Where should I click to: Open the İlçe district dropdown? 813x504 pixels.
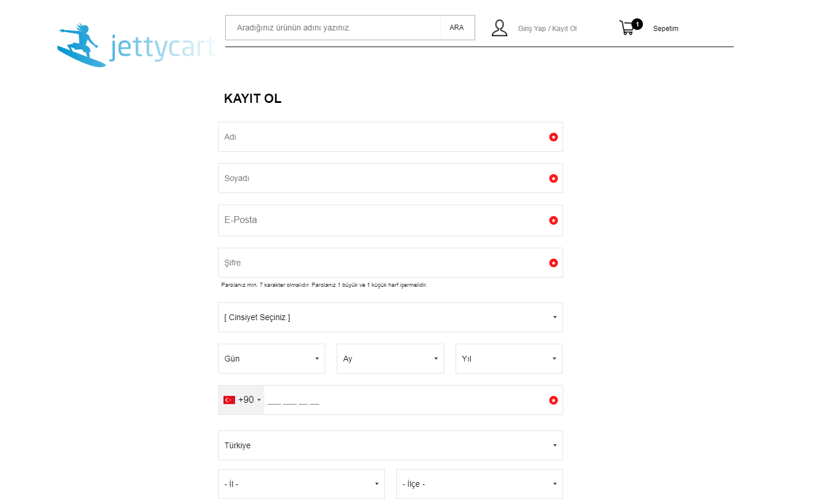point(480,484)
